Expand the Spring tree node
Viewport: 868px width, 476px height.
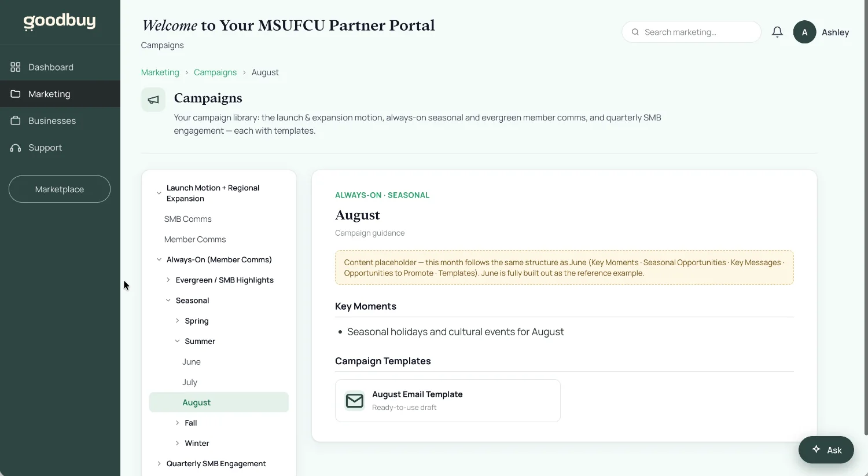(177, 321)
